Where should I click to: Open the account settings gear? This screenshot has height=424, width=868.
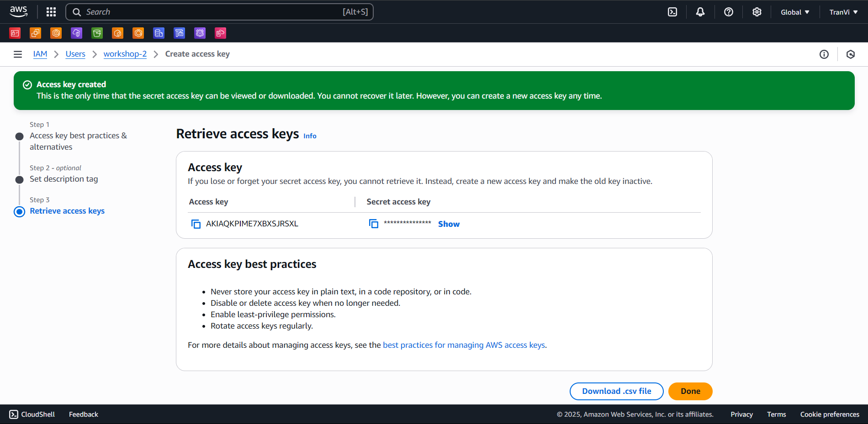click(x=756, y=11)
